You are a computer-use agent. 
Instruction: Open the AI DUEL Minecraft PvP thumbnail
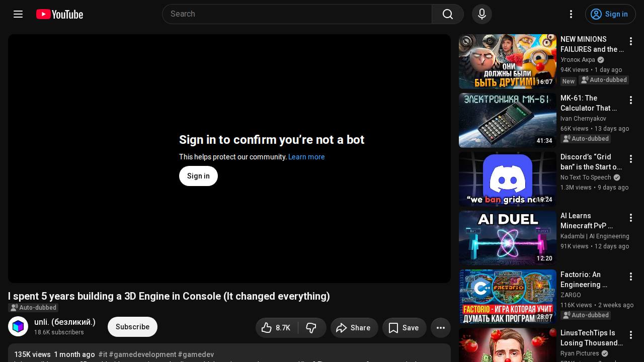coord(508,238)
